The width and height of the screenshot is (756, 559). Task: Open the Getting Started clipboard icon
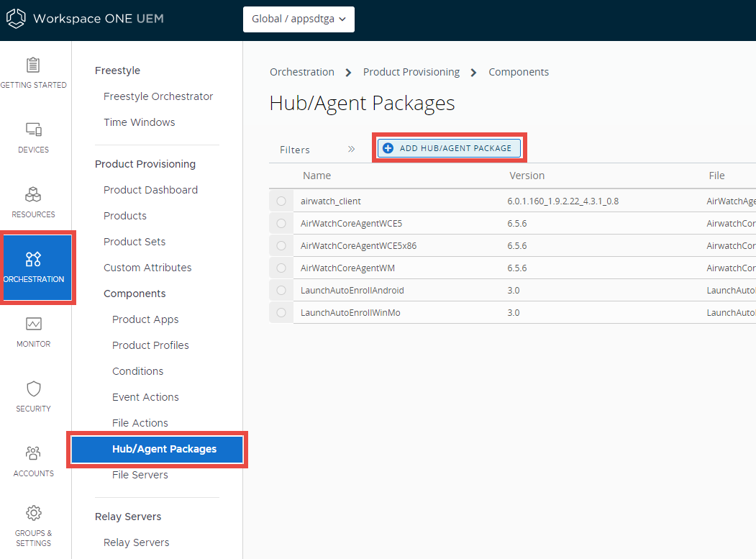point(33,65)
